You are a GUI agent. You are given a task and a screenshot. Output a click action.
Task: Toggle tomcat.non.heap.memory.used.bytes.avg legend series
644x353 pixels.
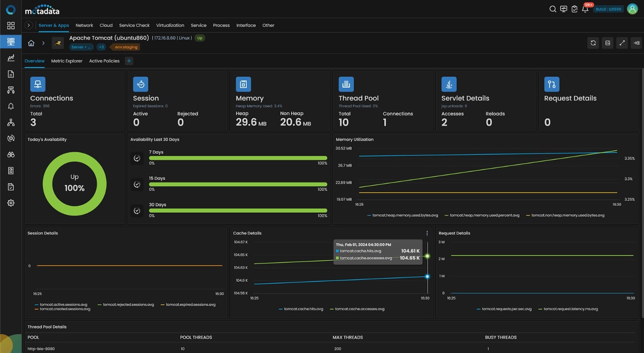pyautogui.click(x=565, y=215)
